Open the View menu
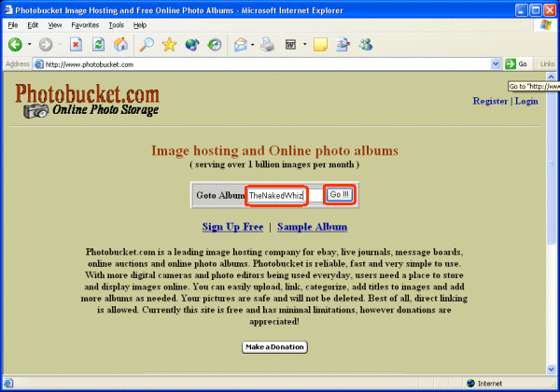The image size is (560, 392). point(55,25)
